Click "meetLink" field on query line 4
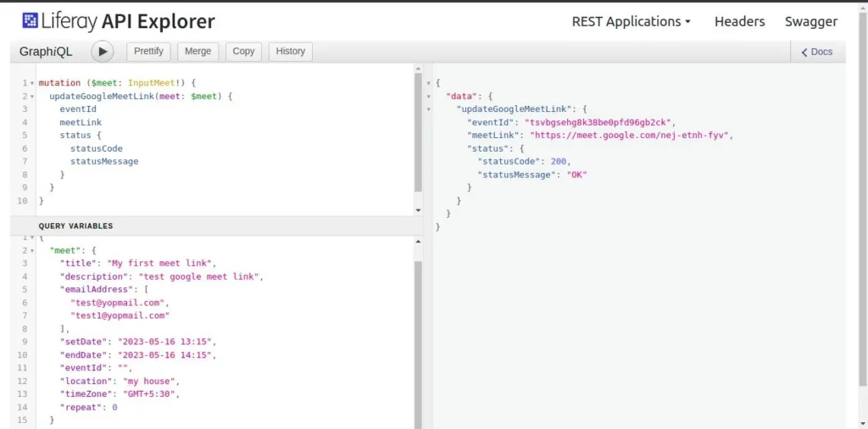This screenshot has height=429, width=868. [x=81, y=122]
